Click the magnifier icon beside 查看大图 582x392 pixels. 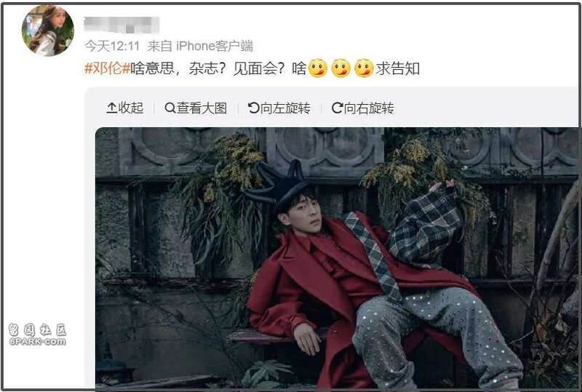coord(170,108)
